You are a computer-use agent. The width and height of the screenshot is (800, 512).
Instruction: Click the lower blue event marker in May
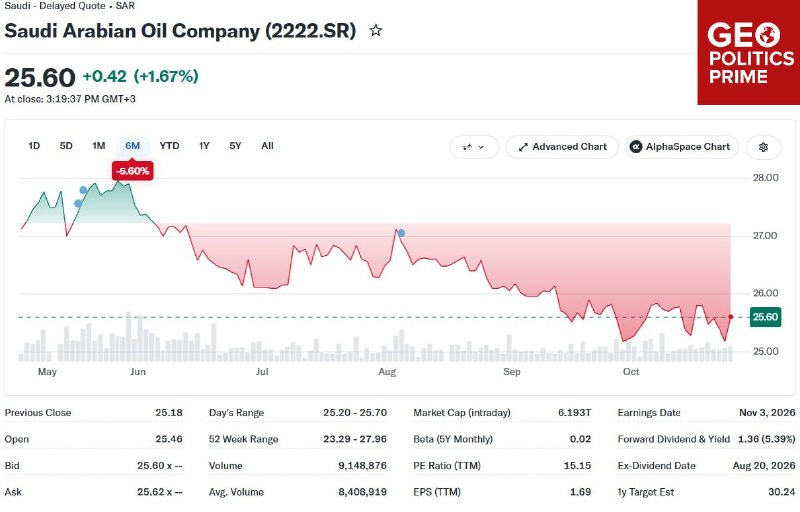pos(78,203)
